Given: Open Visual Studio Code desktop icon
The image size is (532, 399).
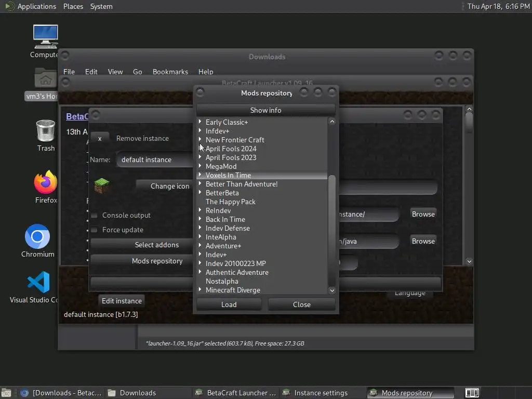Looking at the screenshot, I should 38,287.
